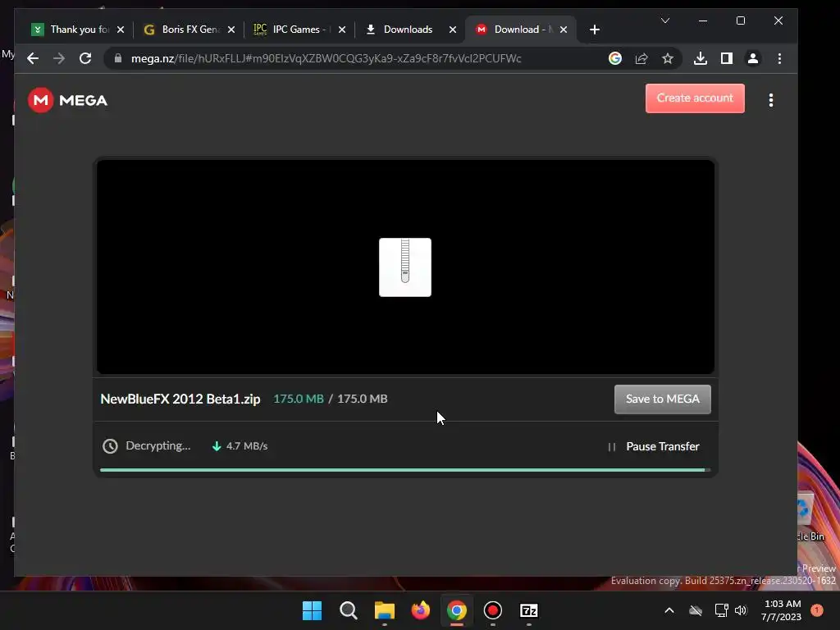Close the Boris FX tab
This screenshot has width=840, height=630.
coord(231,30)
